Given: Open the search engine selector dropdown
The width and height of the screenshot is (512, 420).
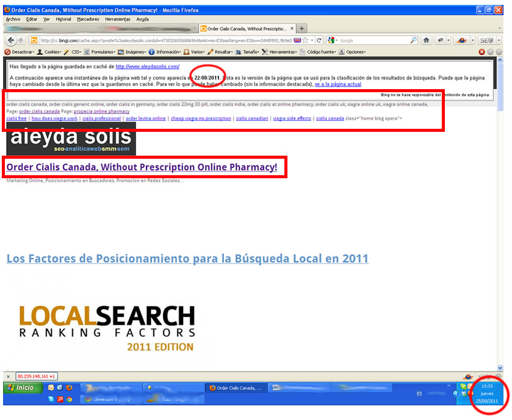Looking at the screenshot, I should [x=333, y=40].
